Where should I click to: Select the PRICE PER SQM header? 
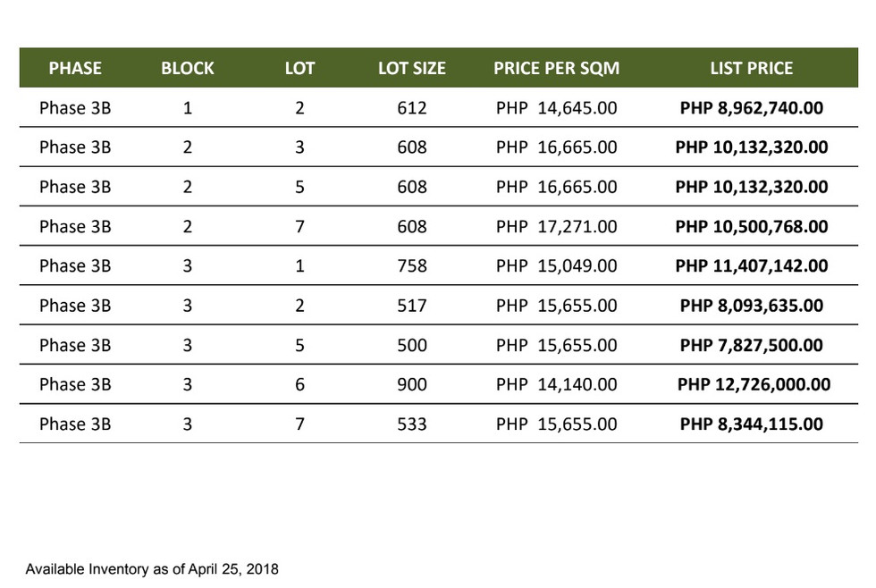coord(556,68)
